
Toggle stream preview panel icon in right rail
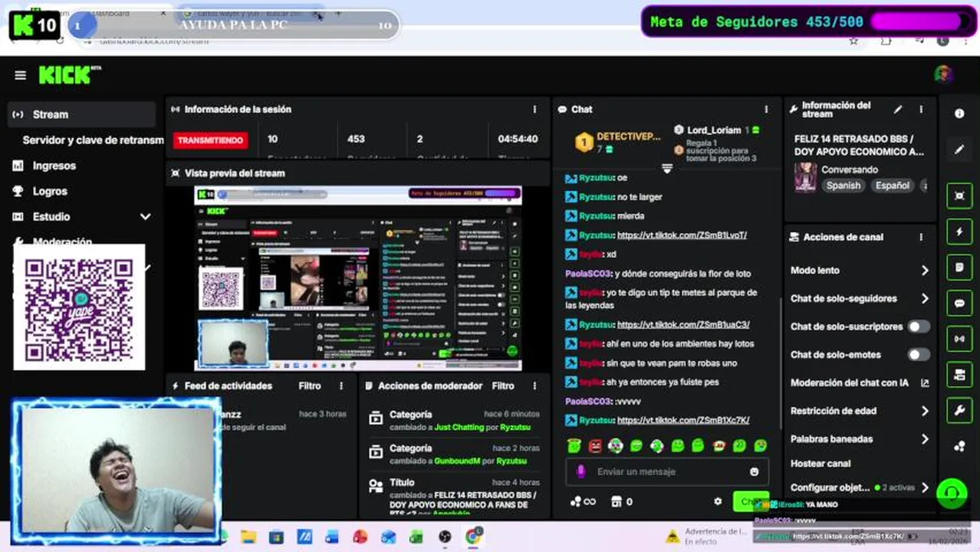click(x=959, y=195)
